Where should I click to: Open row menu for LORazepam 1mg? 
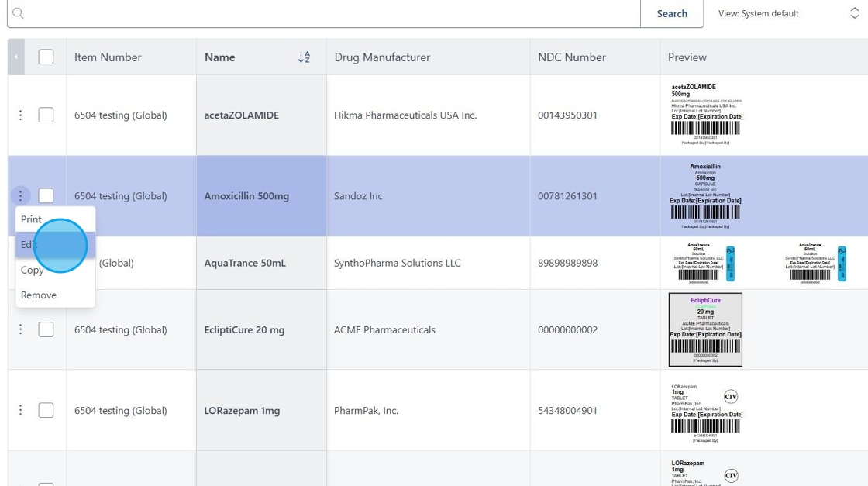coord(20,410)
